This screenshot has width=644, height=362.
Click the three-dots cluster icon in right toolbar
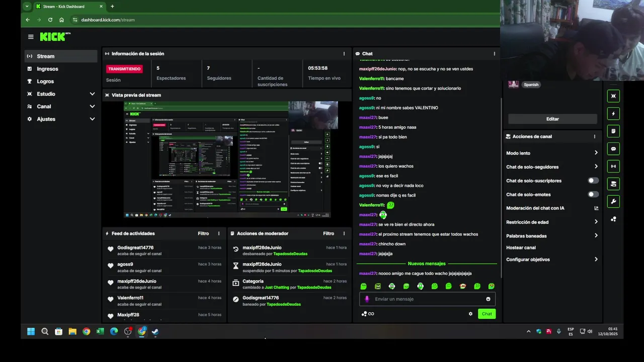[x=613, y=219]
